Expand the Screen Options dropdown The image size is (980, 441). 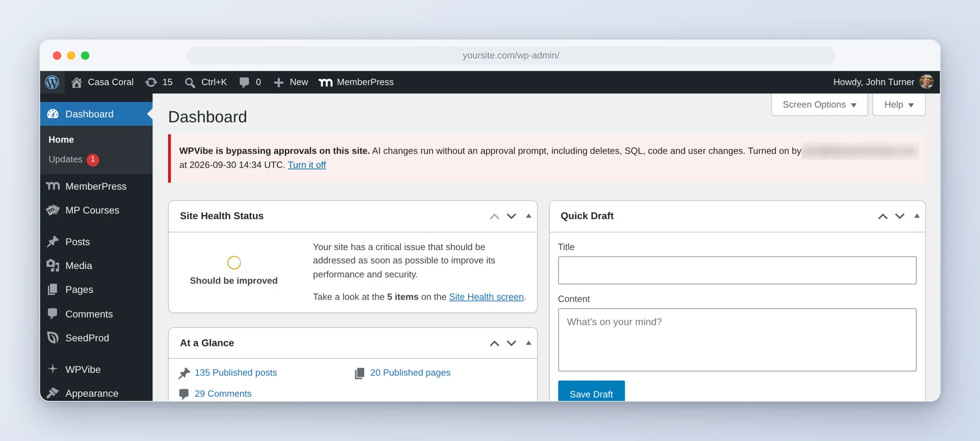click(x=819, y=105)
